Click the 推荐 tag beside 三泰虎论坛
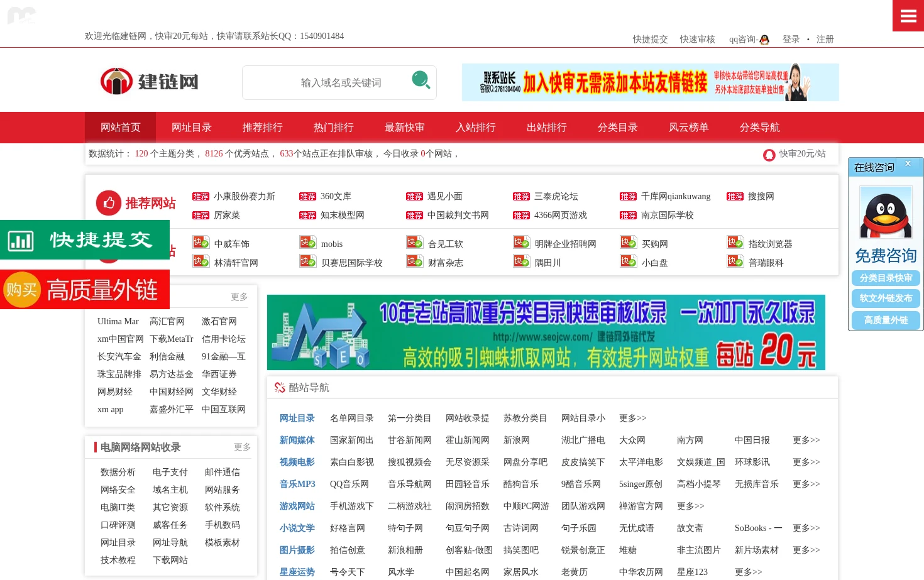 [521, 197]
